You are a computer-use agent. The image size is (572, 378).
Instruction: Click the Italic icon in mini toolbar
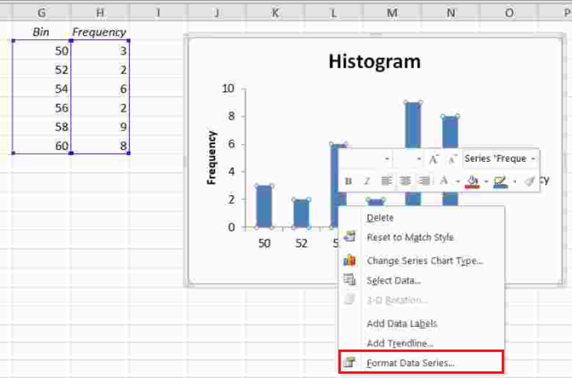pos(367,181)
